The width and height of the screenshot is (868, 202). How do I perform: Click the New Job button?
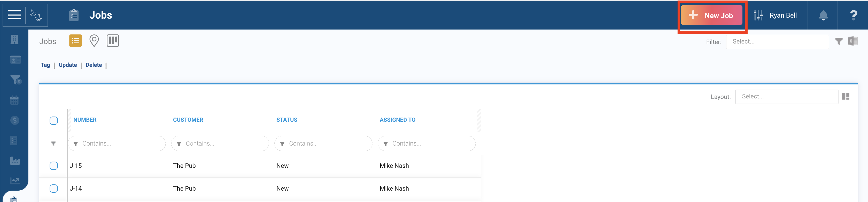[x=712, y=15]
